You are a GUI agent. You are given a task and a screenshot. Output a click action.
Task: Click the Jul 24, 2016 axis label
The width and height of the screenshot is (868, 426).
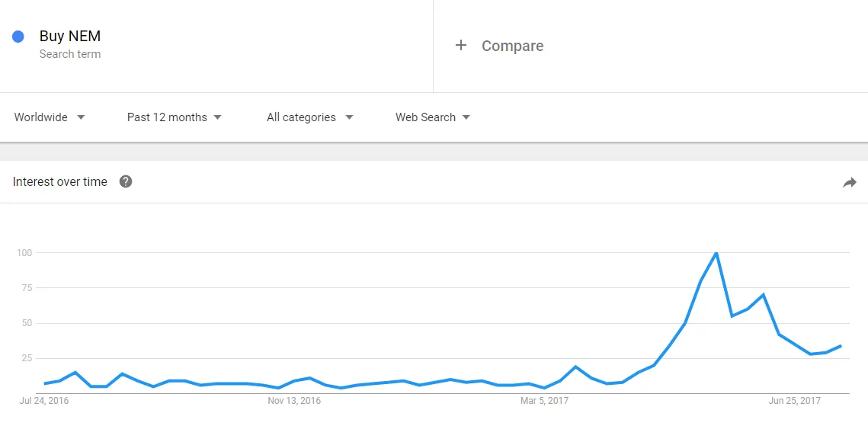point(44,401)
